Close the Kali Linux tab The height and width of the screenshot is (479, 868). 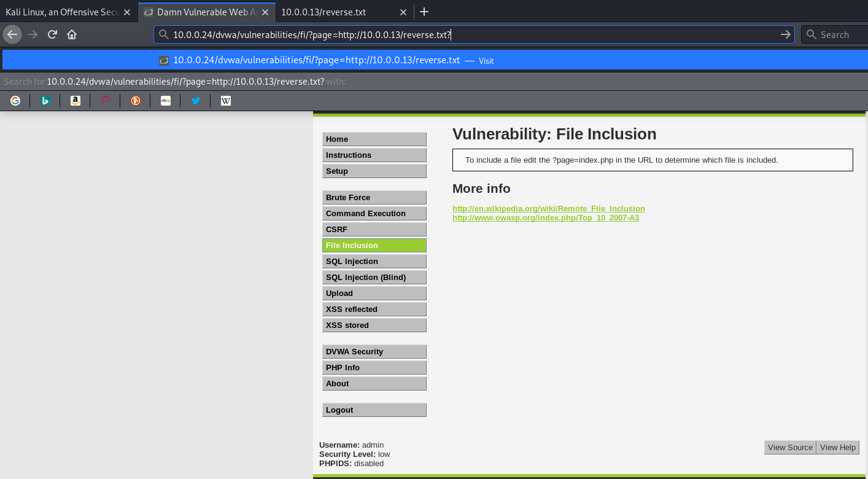pyautogui.click(x=127, y=12)
